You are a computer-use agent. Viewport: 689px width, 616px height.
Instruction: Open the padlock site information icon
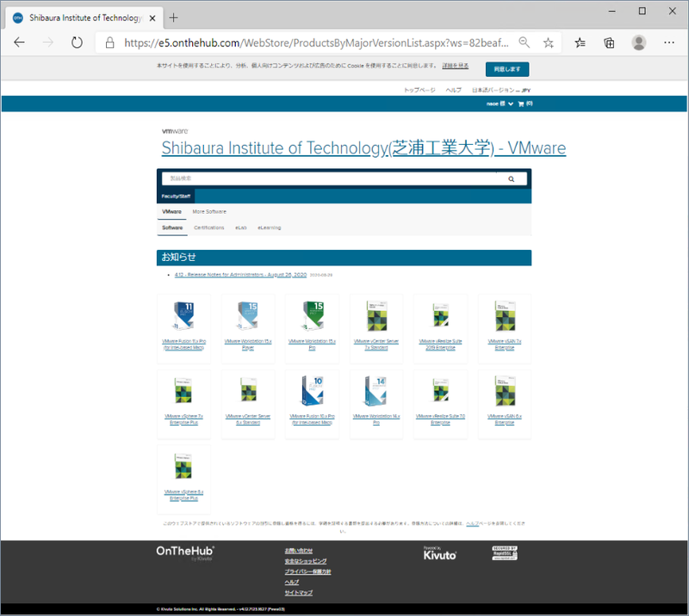(110, 43)
